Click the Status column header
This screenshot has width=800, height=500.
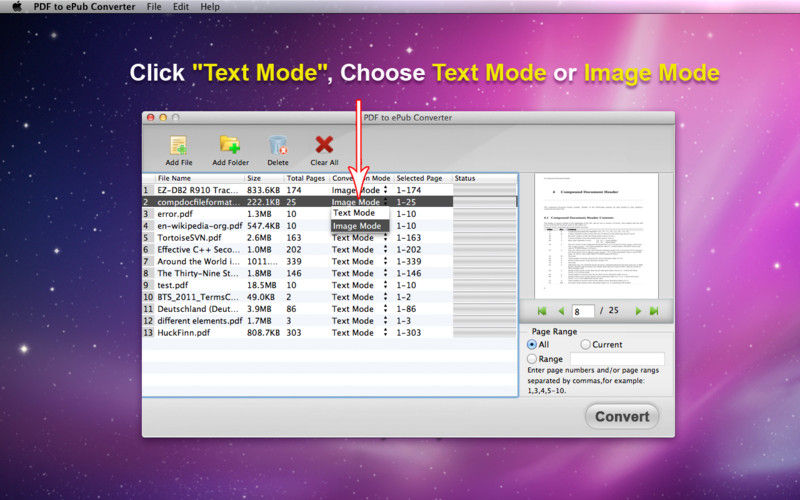point(485,178)
